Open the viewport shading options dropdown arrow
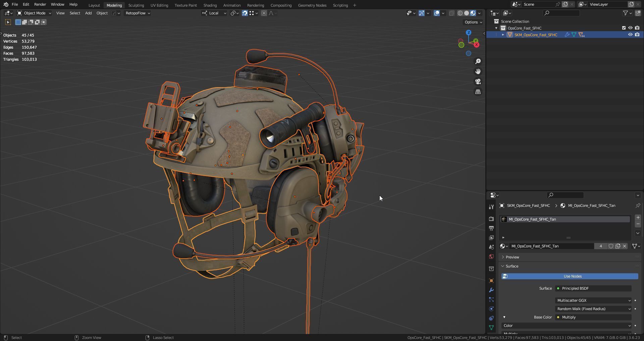644x341 pixels. click(480, 13)
